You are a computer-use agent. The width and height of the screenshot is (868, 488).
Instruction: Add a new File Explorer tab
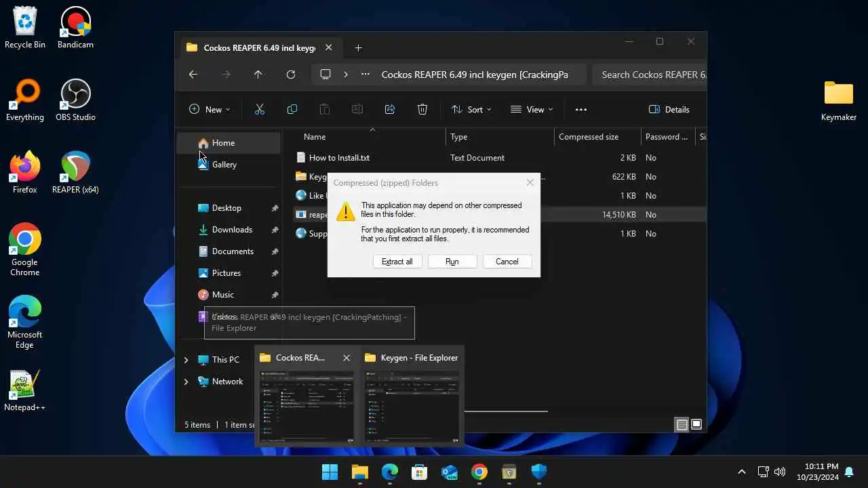pyautogui.click(x=358, y=47)
